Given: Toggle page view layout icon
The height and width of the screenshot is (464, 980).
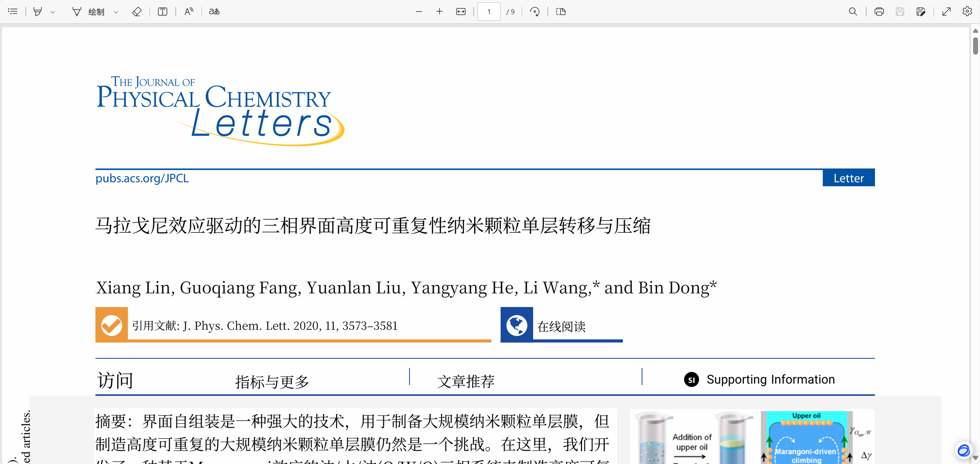Looking at the screenshot, I should [561, 12].
